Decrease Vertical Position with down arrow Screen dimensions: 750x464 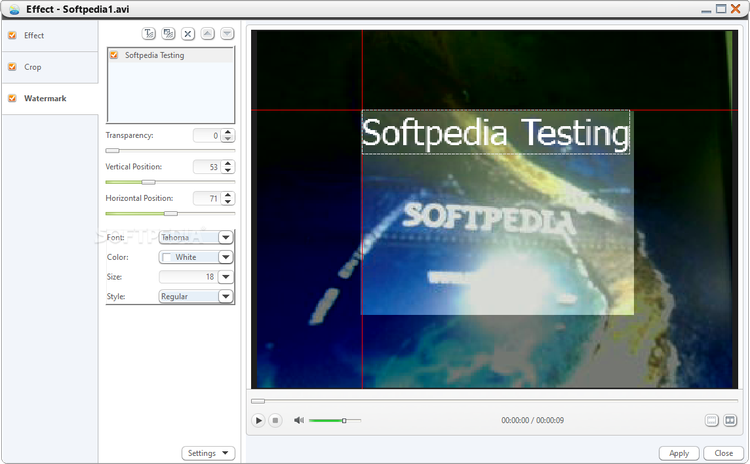228,170
